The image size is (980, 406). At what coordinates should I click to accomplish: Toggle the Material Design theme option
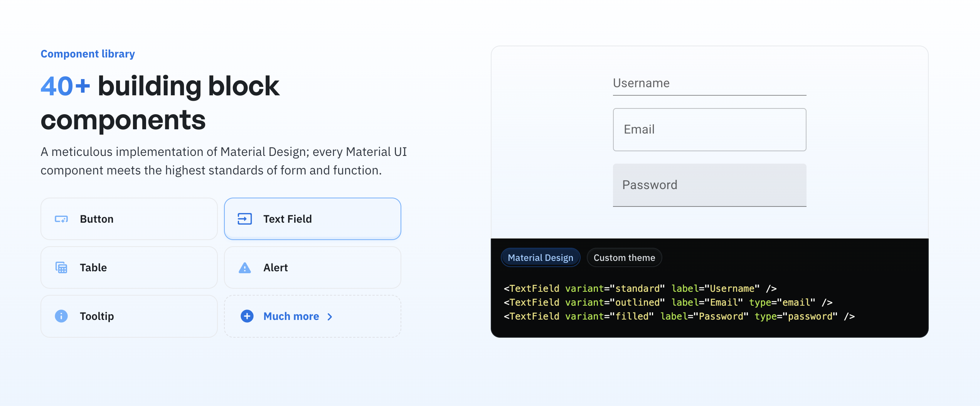pos(541,257)
